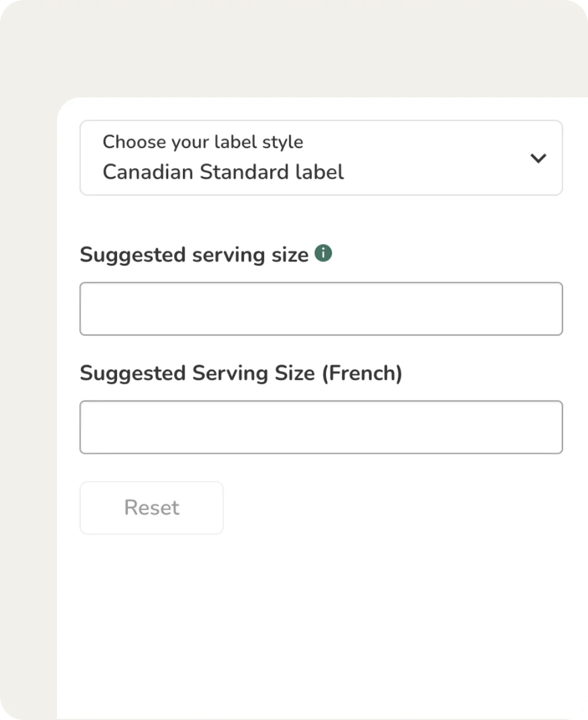Click the grey background above the form panel
This screenshot has width=588, height=720.
click(x=297, y=48)
